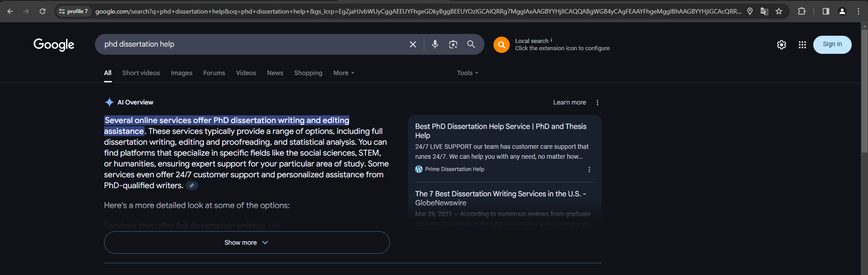Image resolution: width=868 pixels, height=275 pixels.
Task: Click text Here's a more detailed look
Action: tap(197, 205)
